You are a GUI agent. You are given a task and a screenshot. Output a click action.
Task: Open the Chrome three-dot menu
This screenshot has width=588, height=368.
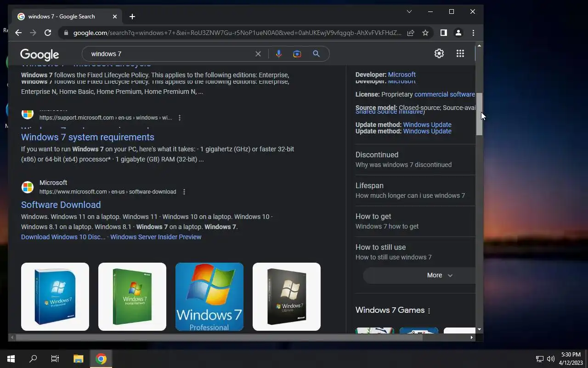point(473,33)
